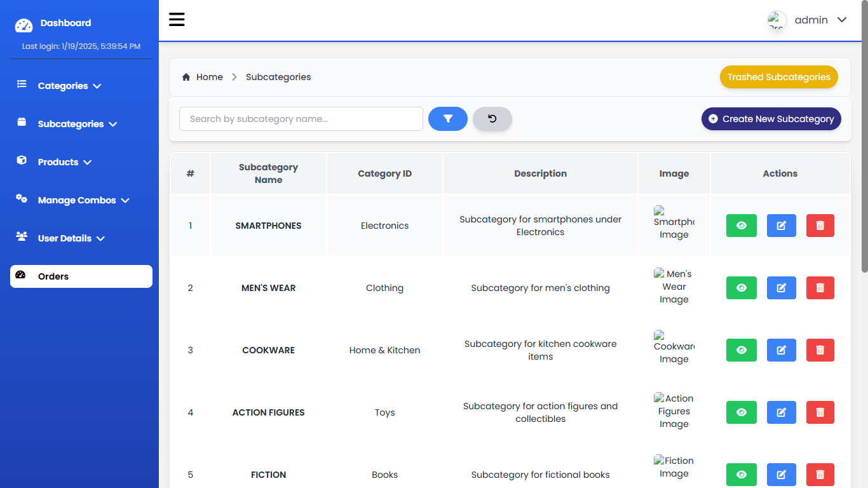Open the admin dropdown arrow

[x=842, y=20]
